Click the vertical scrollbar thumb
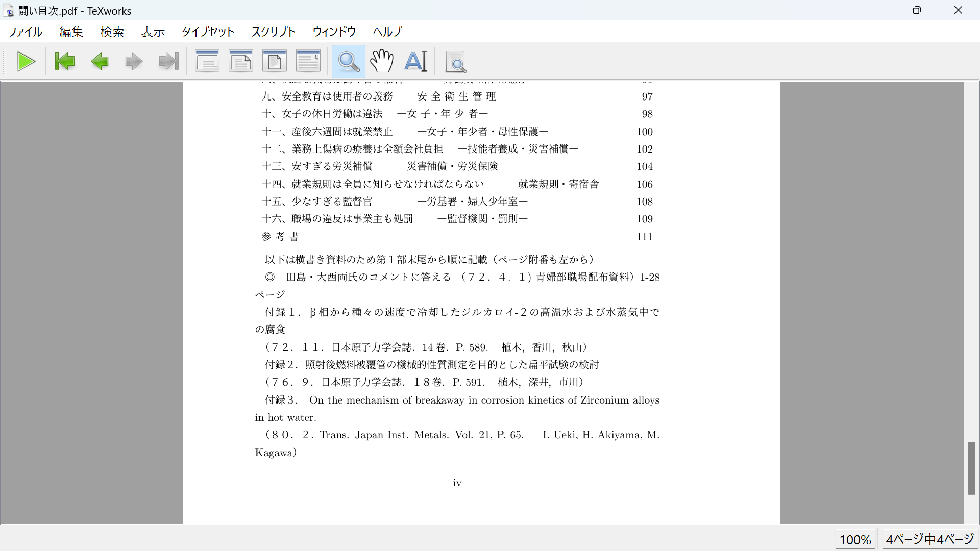The image size is (980, 551). (971, 468)
